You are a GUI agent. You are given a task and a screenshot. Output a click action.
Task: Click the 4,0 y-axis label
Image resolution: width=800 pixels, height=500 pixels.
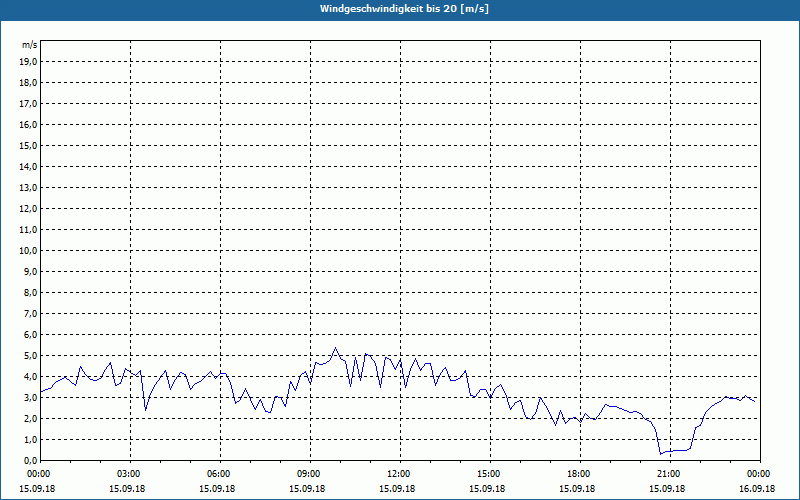point(30,377)
